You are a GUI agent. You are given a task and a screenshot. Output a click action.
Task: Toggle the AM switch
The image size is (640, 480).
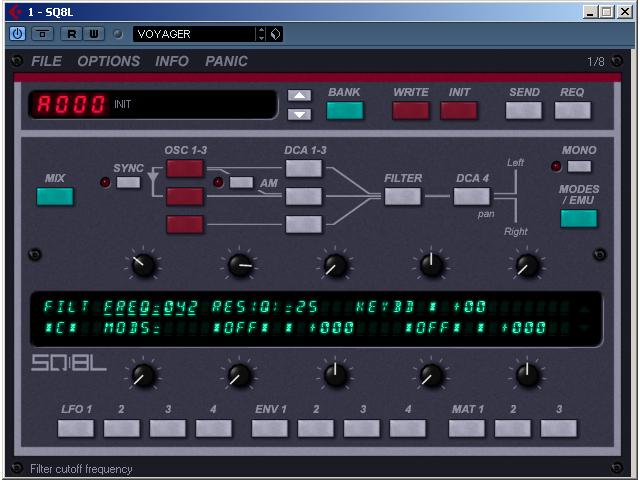click(241, 182)
